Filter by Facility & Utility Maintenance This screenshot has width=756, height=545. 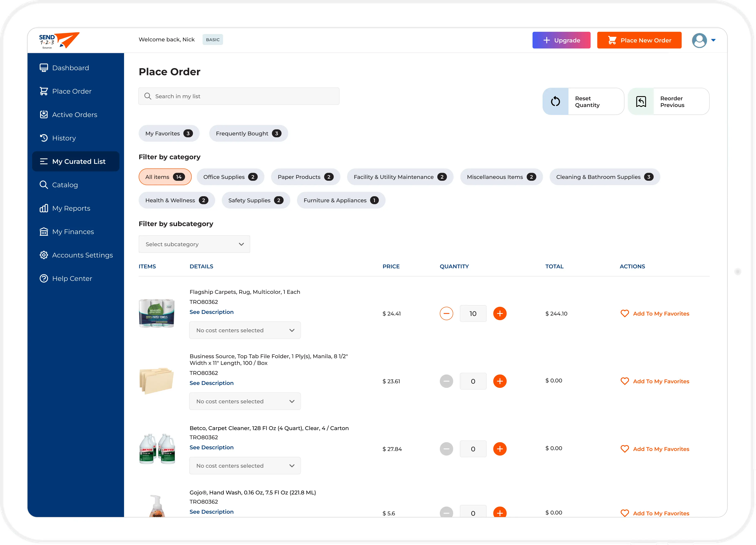pos(400,177)
